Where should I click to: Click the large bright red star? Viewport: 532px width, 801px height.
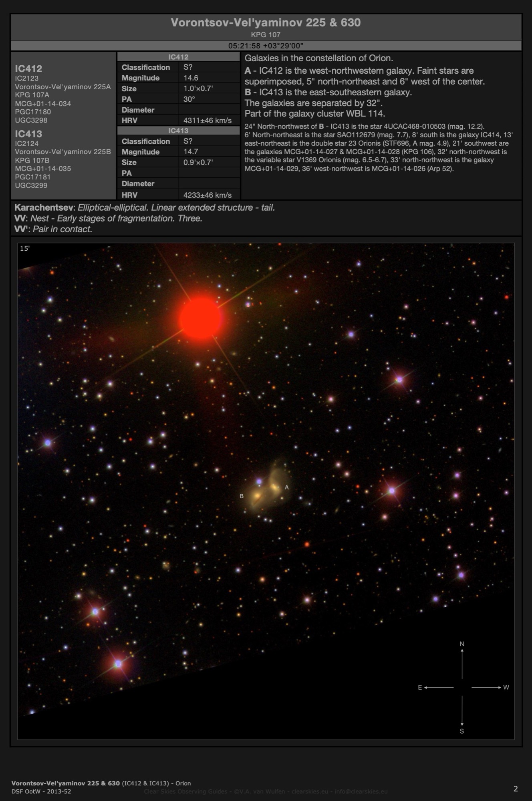[201, 319]
